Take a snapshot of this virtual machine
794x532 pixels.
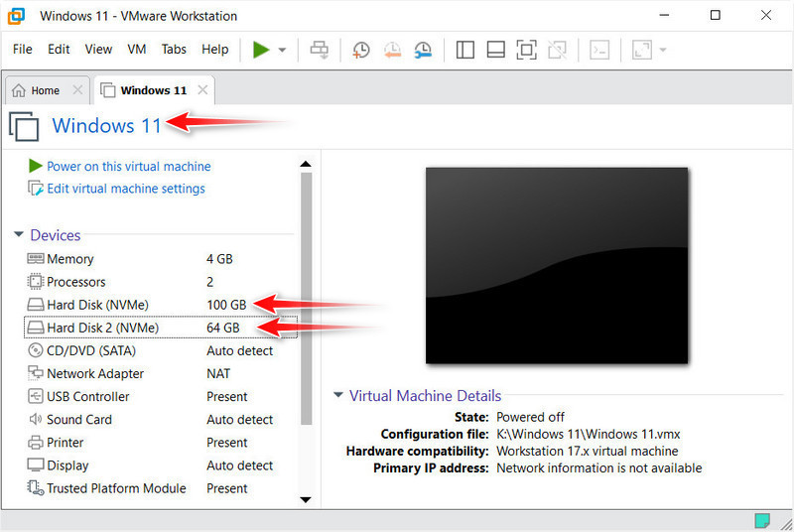tap(361, 50)
